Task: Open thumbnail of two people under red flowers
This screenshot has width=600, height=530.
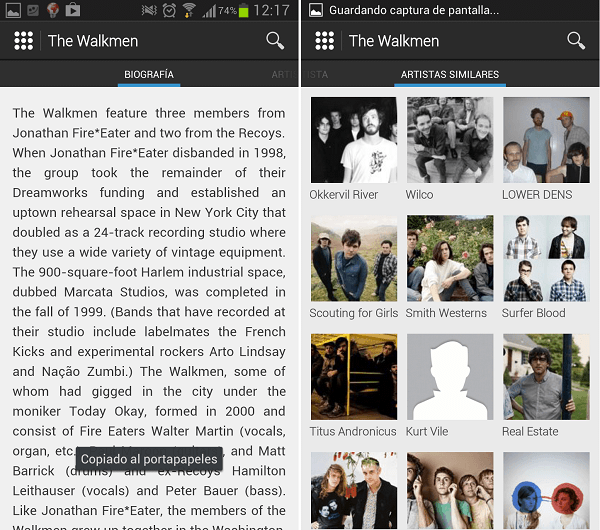Action: coord(354,491)
